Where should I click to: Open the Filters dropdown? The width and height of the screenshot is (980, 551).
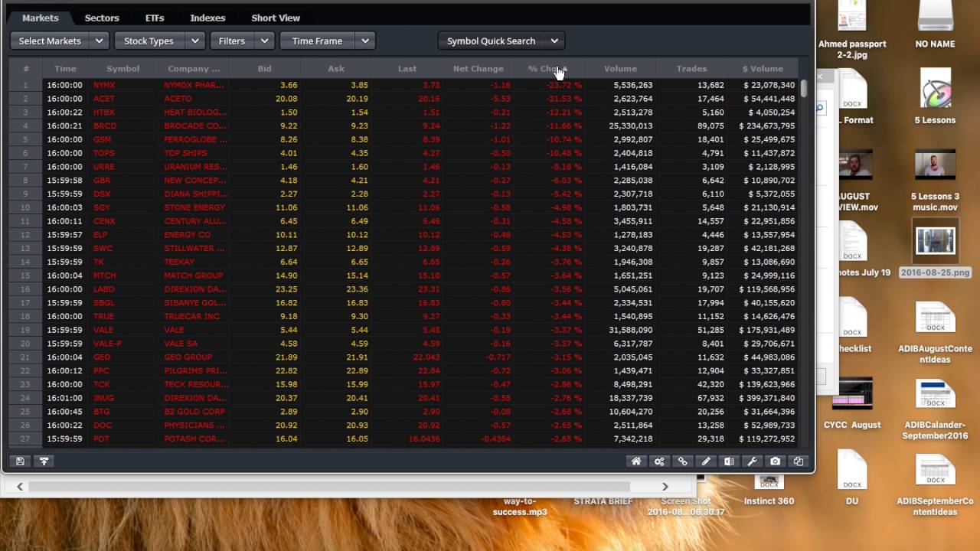coord(241,41)
